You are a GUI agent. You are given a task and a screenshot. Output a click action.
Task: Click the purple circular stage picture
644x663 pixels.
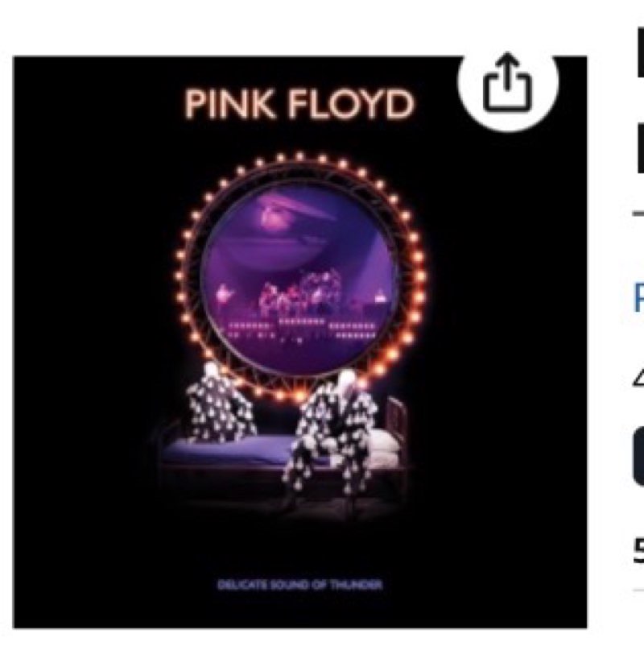click(x=299, y=278)
